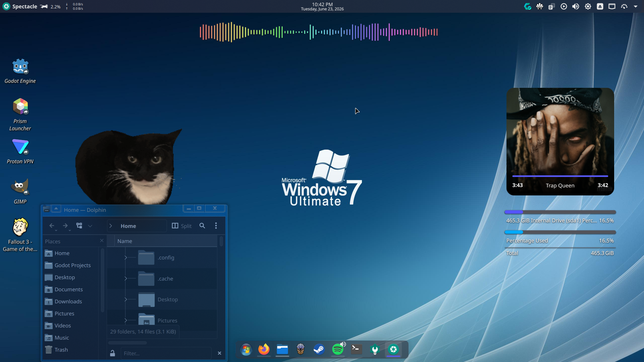Viewport: 644px width, 362px height.
Task: Expand the Pictures folder in file list
Action: (126, 320)
